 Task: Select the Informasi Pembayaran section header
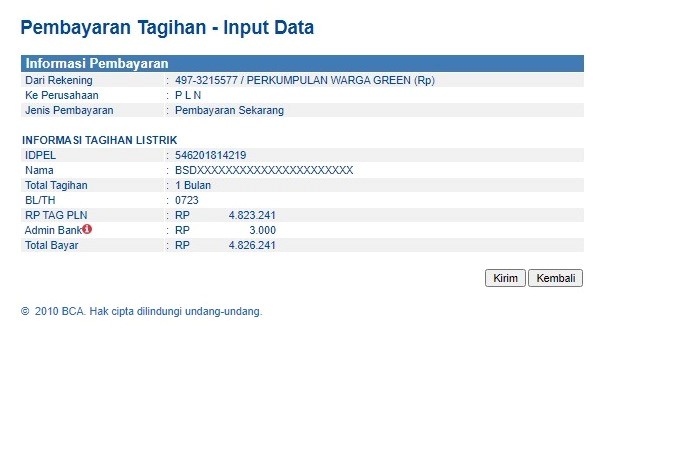(x=97, y=63)
